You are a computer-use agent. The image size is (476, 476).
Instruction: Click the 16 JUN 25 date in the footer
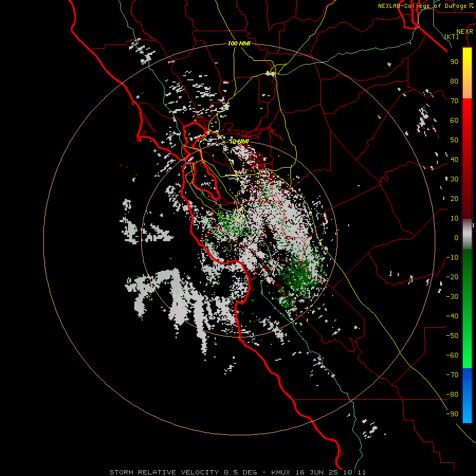coord(316,472)
